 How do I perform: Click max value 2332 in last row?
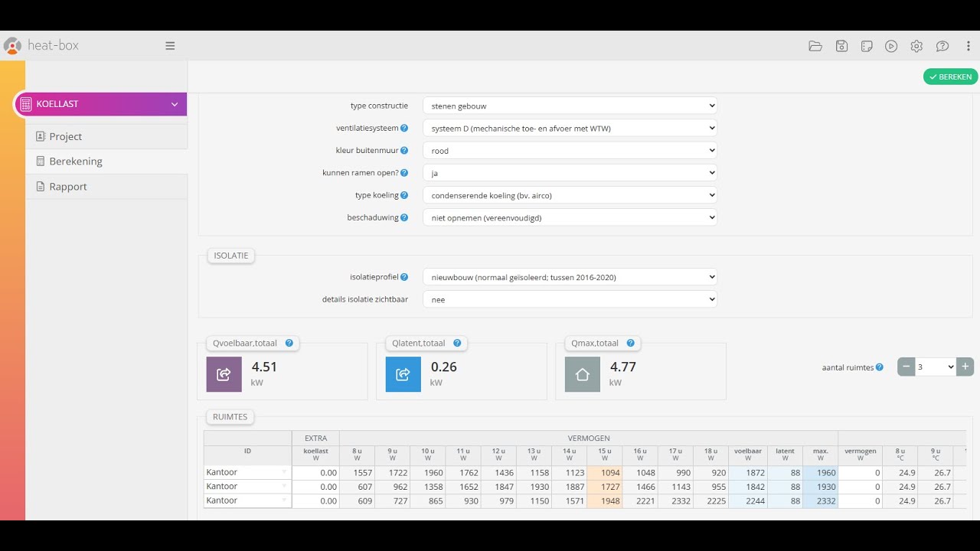click(821, 500)
